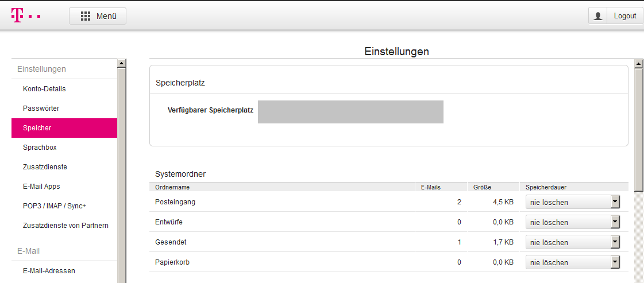Image resolution: width=644 pixels, height=283 pixels.
Task: Open Konto-Details settings
Action: pos(44,89)
